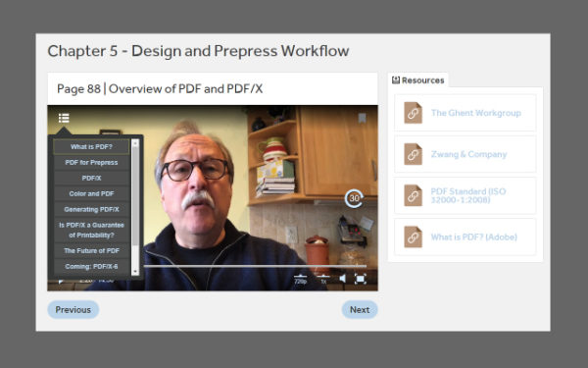The width and height of the screenshot is (588, 368).
Task: Open the Resources tab
Action: click(418, 80)
